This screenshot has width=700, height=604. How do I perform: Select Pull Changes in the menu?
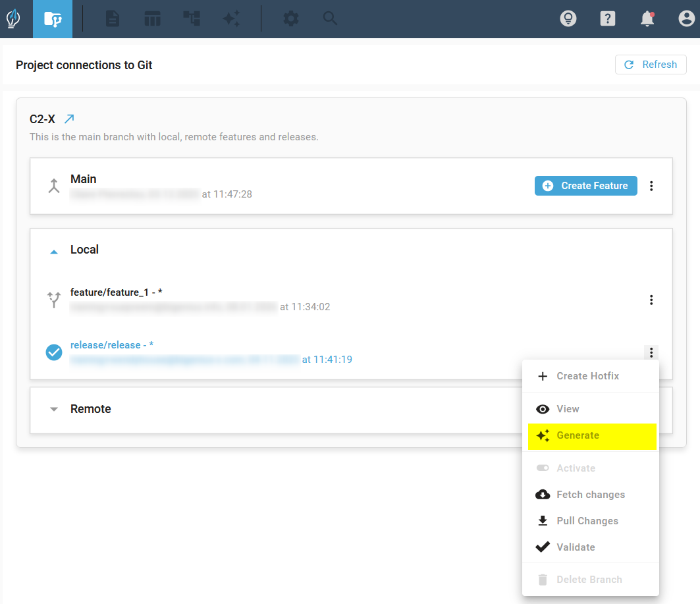click(587, 521)
